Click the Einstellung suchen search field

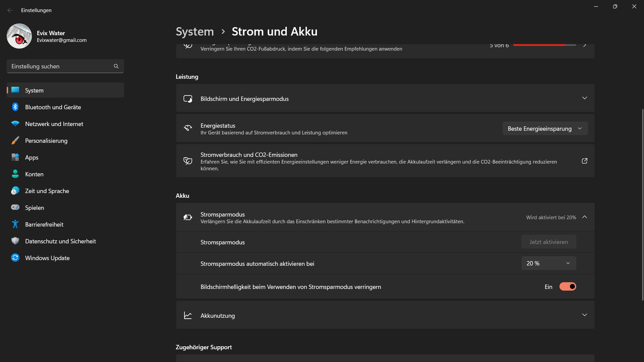[x=60, y=66]
